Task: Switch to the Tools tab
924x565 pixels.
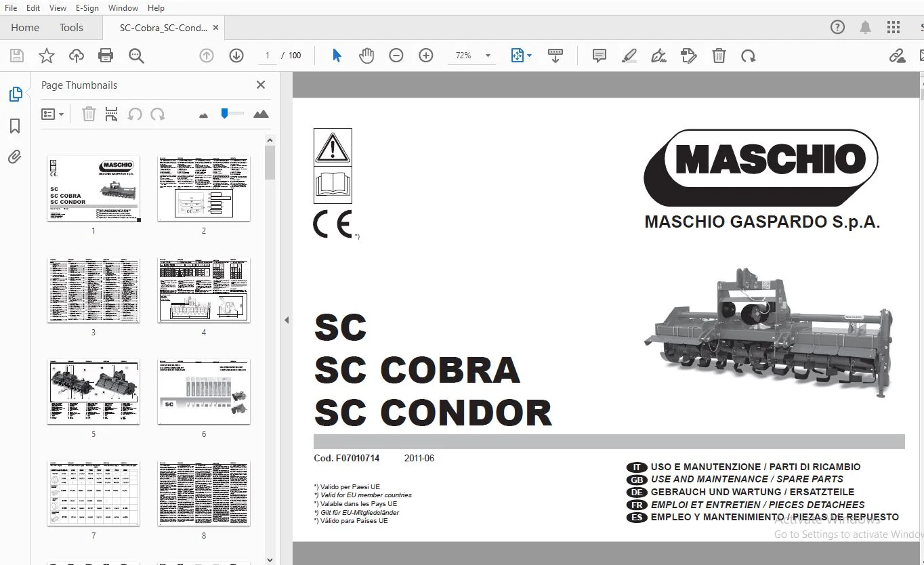Action: (71, 28)
